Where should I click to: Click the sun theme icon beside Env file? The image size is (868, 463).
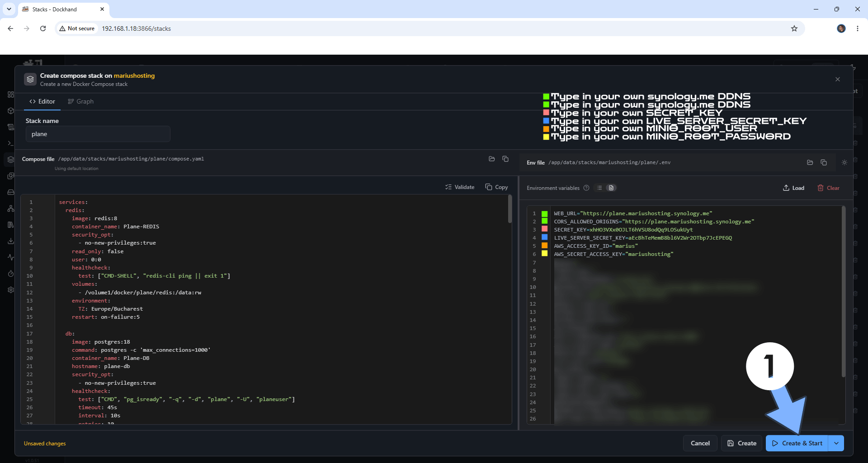[x=844, y=162]
